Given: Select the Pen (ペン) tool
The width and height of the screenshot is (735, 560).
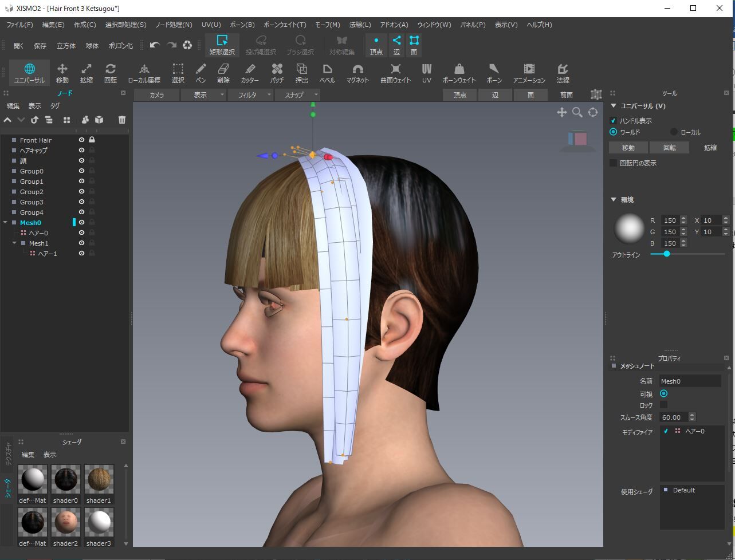Looking at the screenshot, I should (x=201, y=73).
